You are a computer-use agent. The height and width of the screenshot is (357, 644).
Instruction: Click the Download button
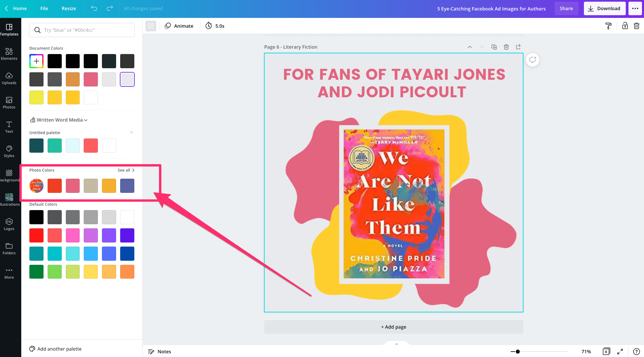point(605,8)
